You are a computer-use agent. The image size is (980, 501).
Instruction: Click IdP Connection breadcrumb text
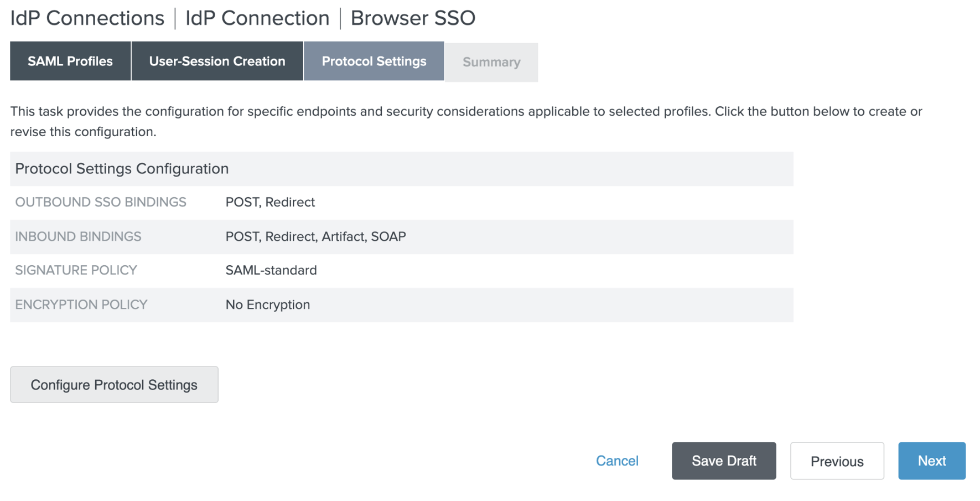coord(257,18)
